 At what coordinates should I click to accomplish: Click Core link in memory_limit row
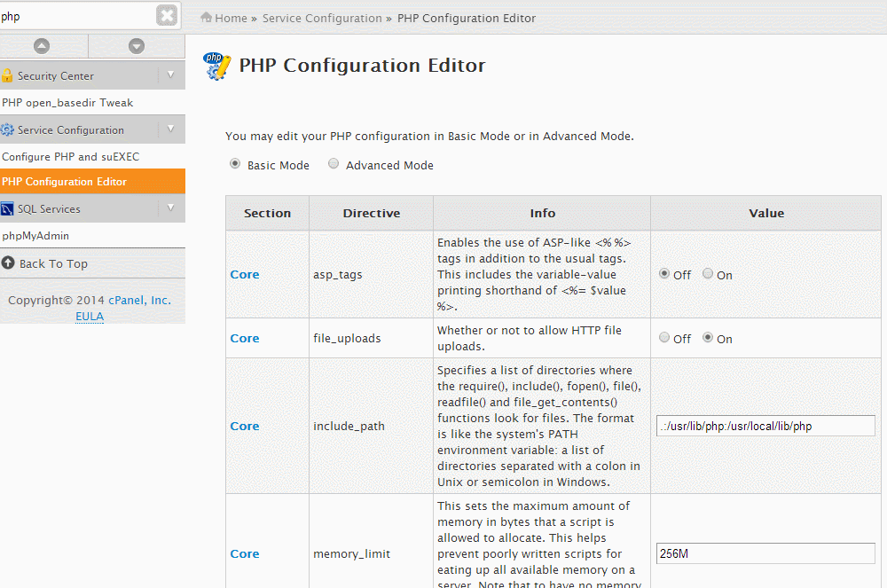pos(245,553)
